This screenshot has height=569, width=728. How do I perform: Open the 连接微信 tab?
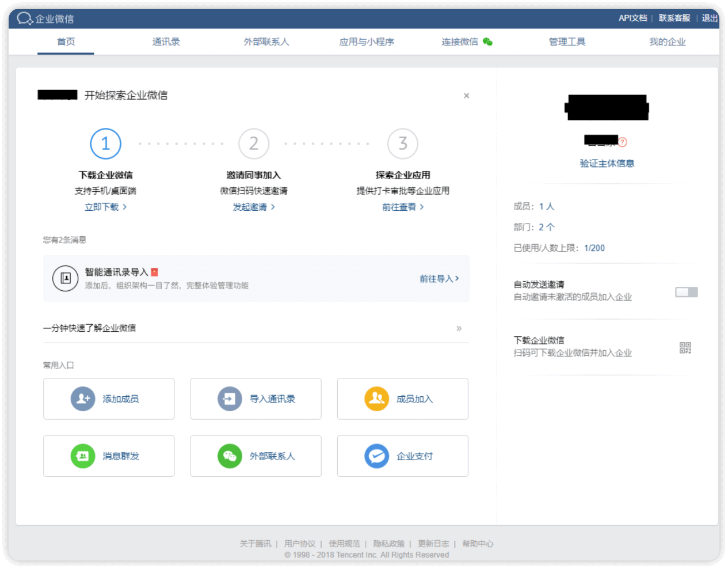click(460, 41)
